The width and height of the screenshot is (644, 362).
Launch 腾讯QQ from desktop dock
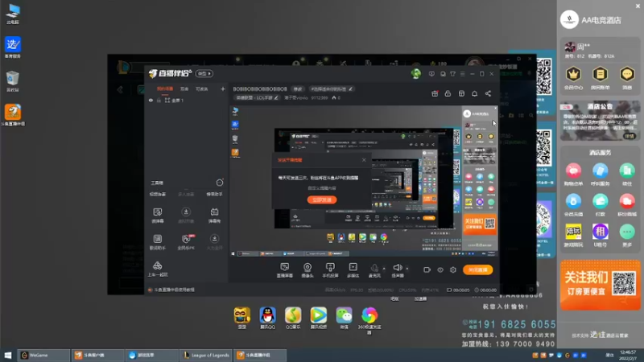pos(267,318)
